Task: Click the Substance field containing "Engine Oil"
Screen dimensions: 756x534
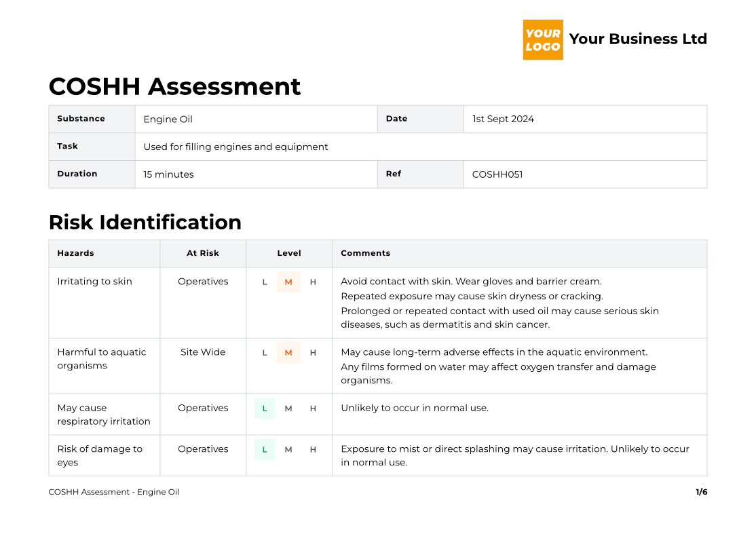Action: click(168, 119)
